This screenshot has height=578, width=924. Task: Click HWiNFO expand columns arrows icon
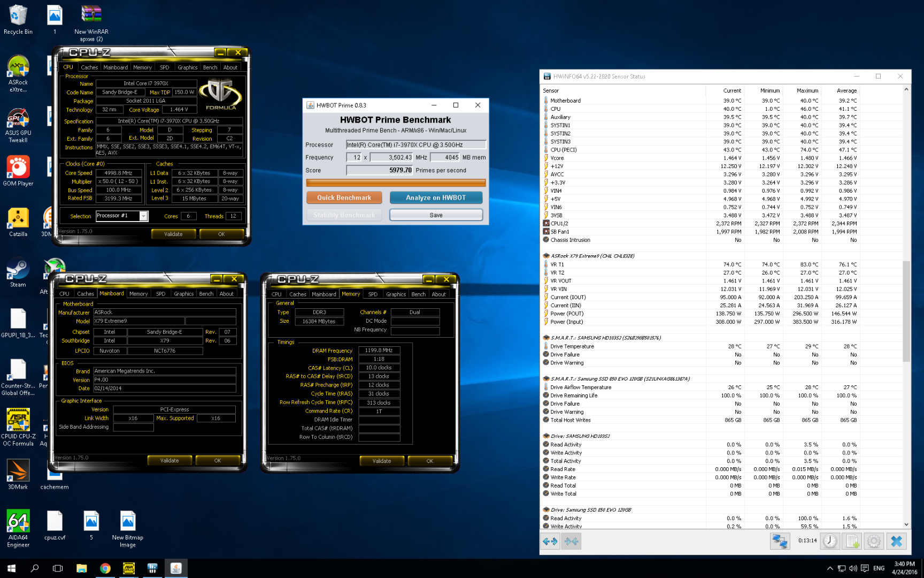[550, 541]
